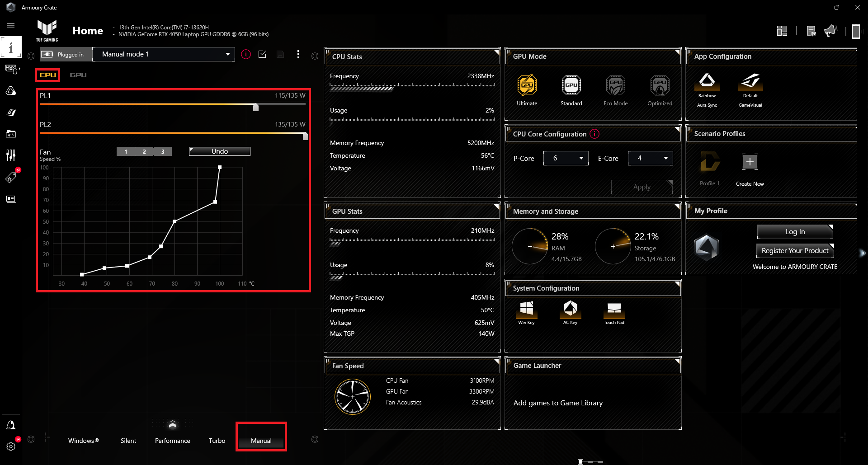Select fan curve preset 3
The image size is (868, 465).
(x=163, y=151)
